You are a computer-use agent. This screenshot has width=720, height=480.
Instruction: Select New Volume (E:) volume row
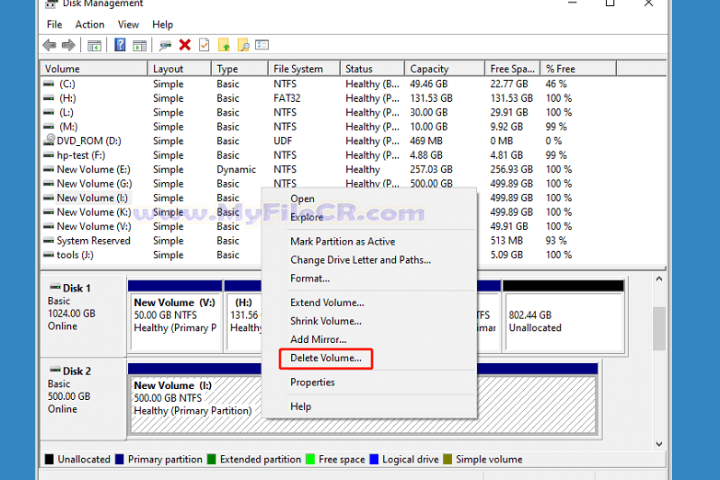[x=354, y=169]
